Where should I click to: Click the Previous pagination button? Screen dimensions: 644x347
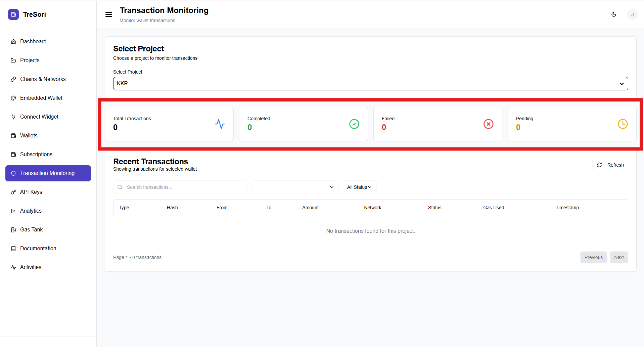pos(593,257)
